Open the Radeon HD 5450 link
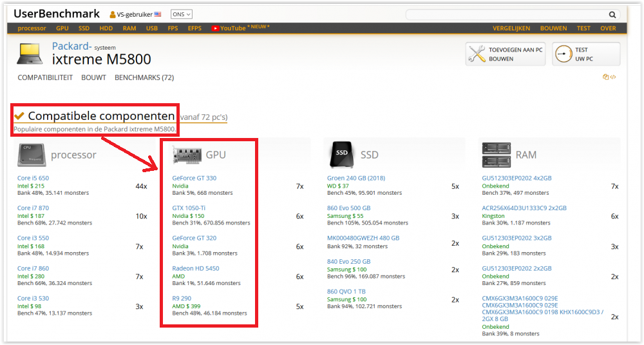The height and width of the screenshot is (345, 644). [196, 268]
